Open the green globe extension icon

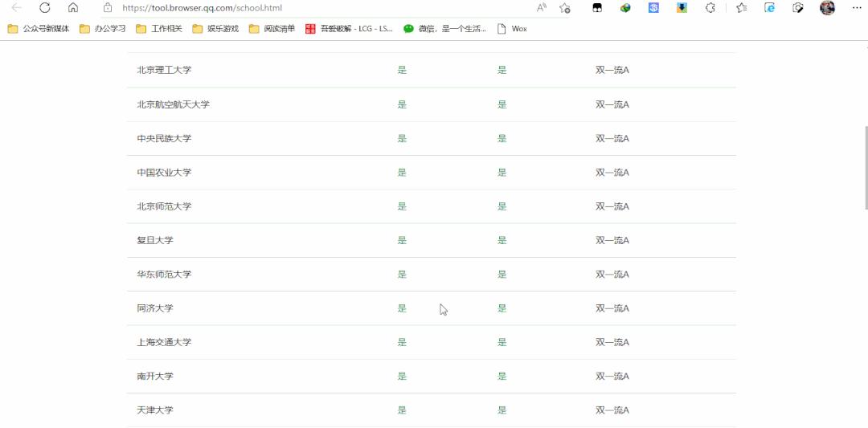tap(625, 8)
